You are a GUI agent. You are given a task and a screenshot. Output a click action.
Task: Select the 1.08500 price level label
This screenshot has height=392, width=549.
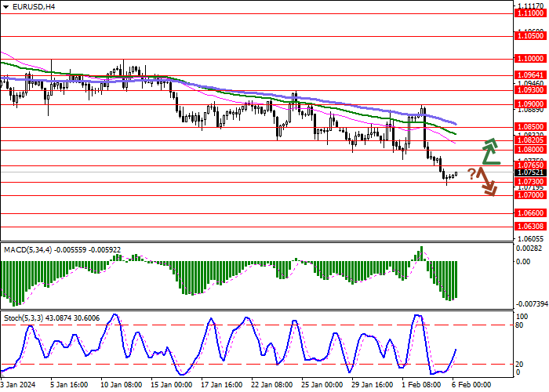click(531, 127)
